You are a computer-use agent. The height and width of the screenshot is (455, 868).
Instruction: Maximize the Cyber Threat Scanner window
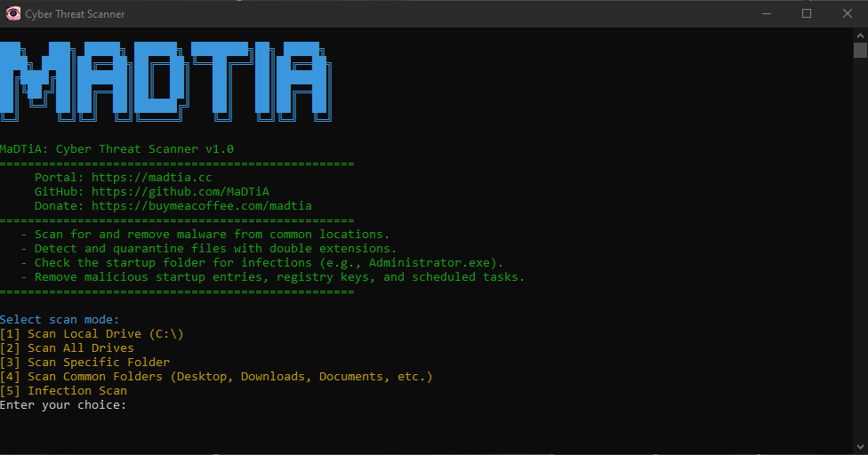(807, 13)
